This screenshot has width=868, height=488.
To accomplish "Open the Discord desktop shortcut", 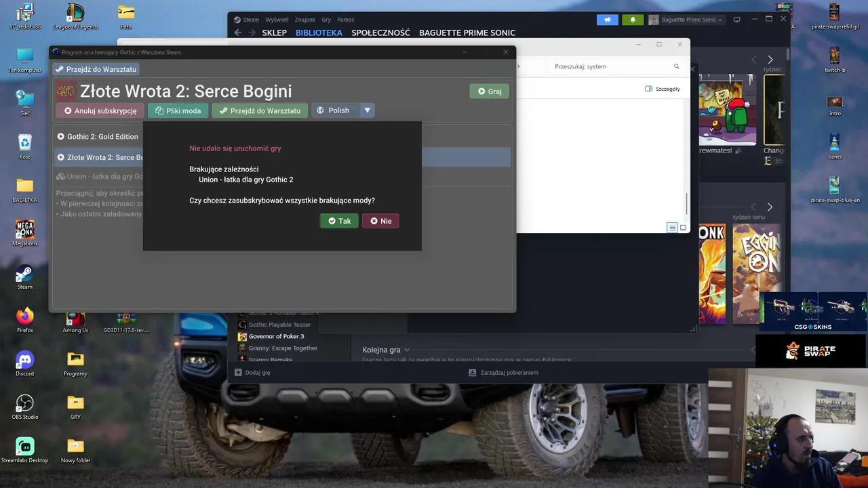I will (x=25, y=363).
